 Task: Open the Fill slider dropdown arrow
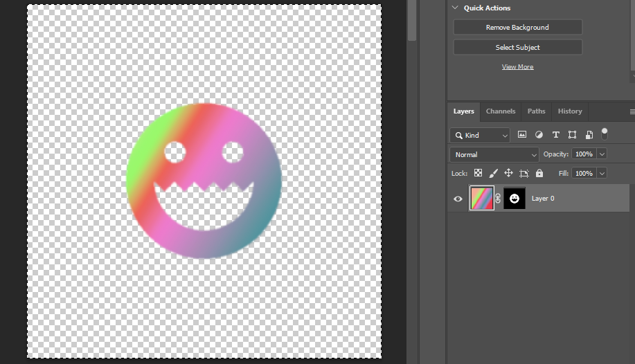[602, 173]
